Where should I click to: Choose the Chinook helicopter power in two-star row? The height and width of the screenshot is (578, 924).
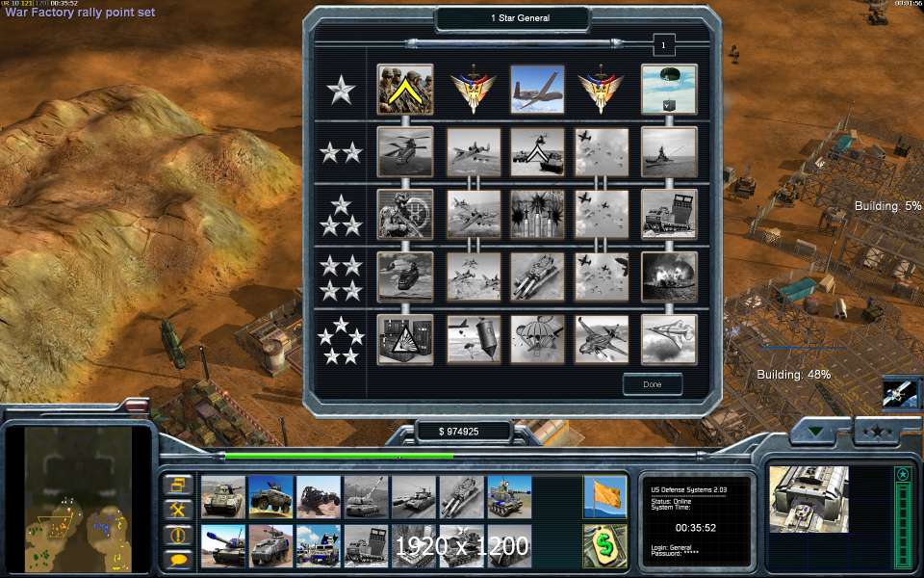pos(405,152)
